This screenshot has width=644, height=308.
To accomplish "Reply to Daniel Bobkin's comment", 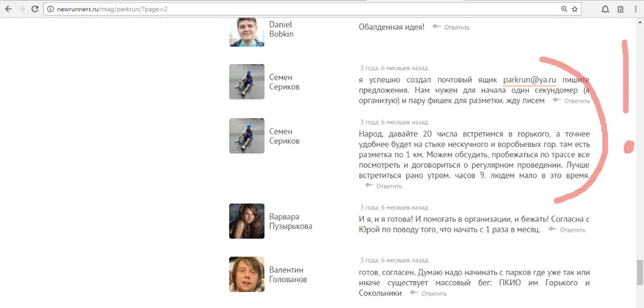I will [451, 28].
